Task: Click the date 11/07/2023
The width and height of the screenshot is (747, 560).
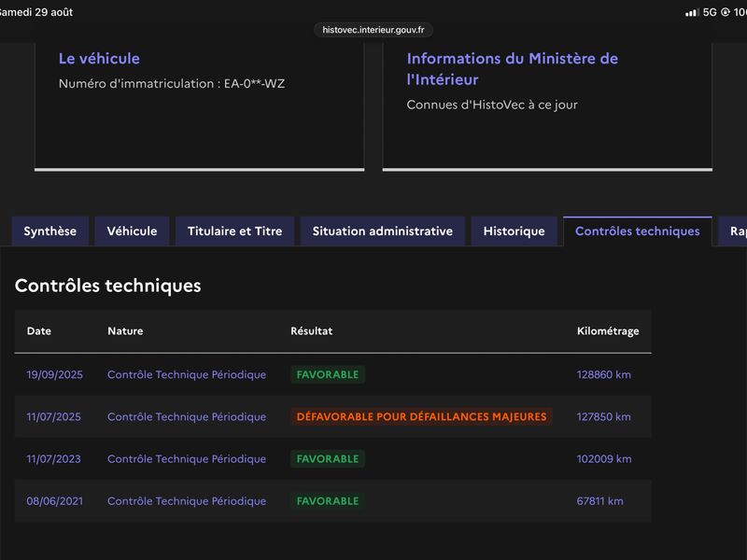Action: click(x=54, y=459)
